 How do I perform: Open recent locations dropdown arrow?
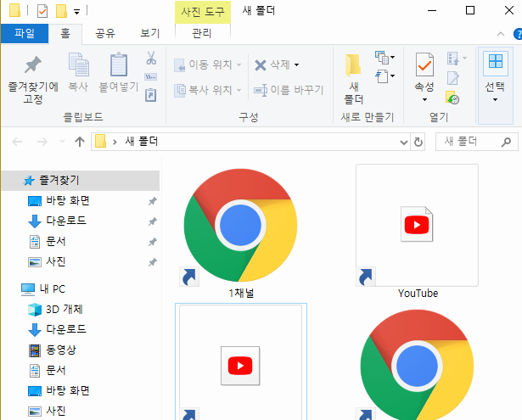click(x=62, y=142)
